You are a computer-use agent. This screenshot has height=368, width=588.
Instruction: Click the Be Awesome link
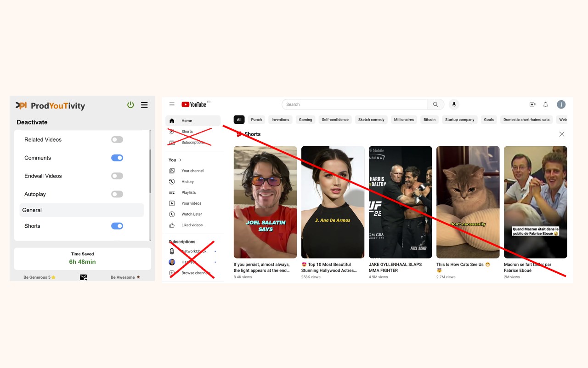click(x=125, y=277)
